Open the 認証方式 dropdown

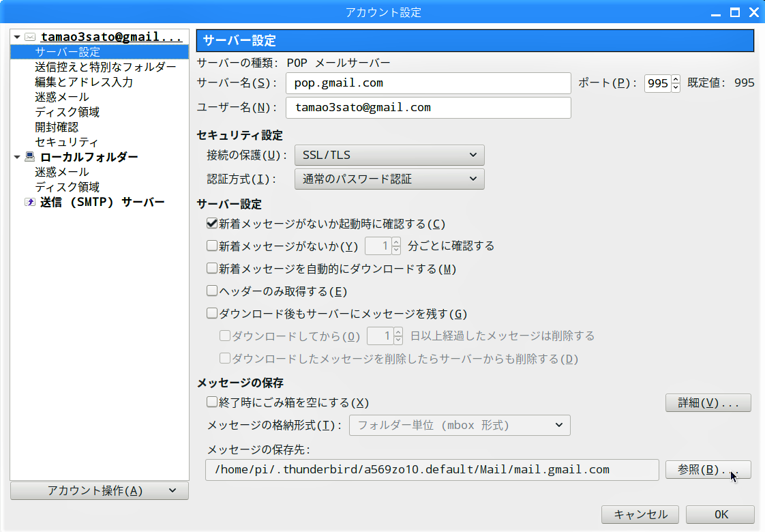(x=389, y=179)
